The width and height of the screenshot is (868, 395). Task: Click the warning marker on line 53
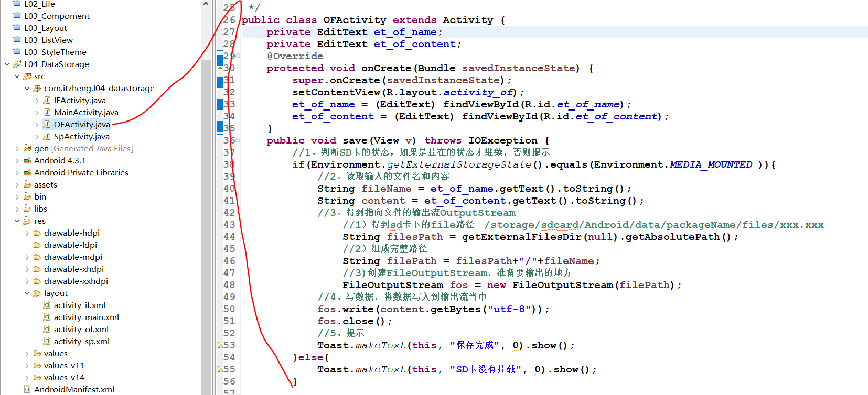click(x=220, y=345)
